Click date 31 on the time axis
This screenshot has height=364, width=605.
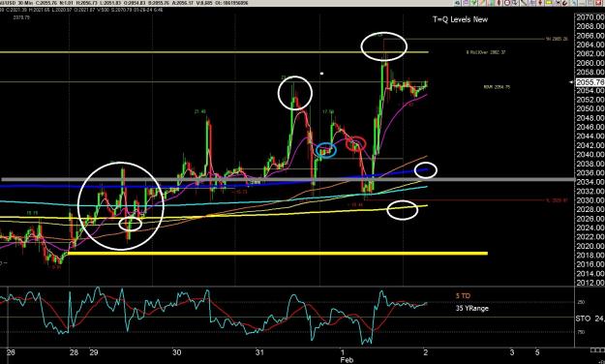[259, 352]
